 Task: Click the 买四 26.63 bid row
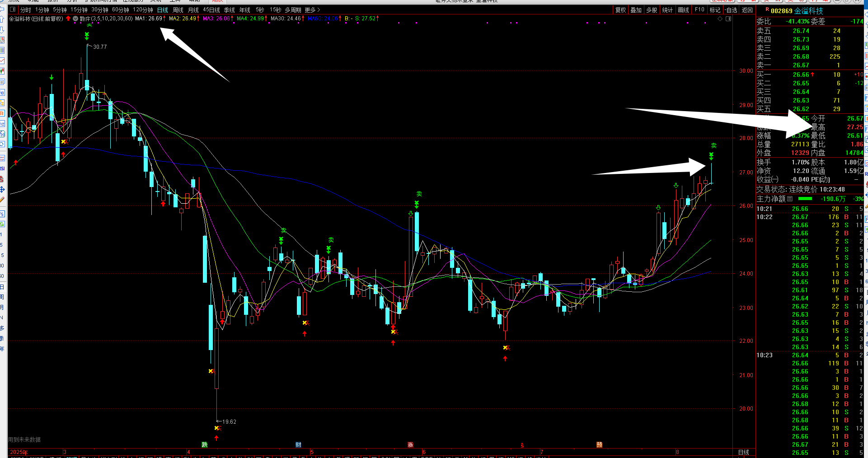click(x=810, y=100)
